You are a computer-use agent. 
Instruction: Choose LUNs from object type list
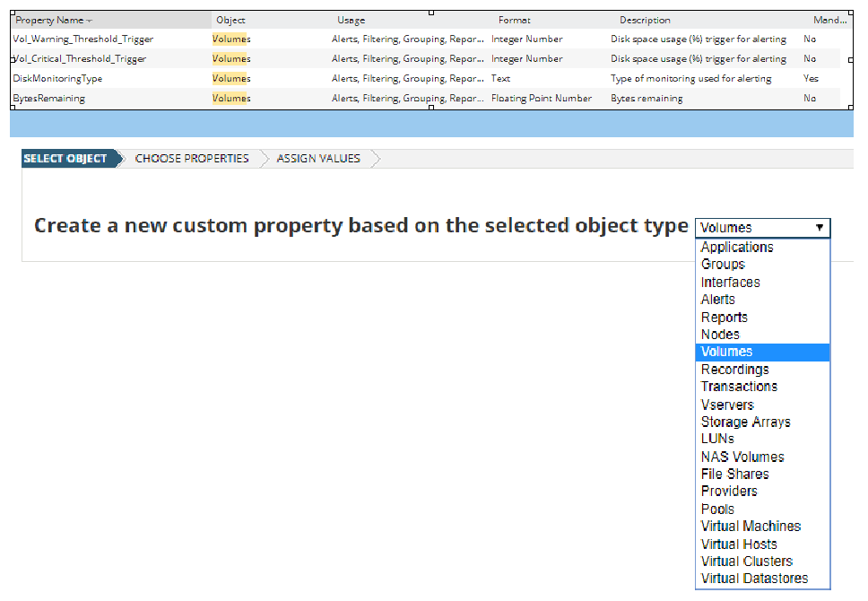click(x=762, y=439)
